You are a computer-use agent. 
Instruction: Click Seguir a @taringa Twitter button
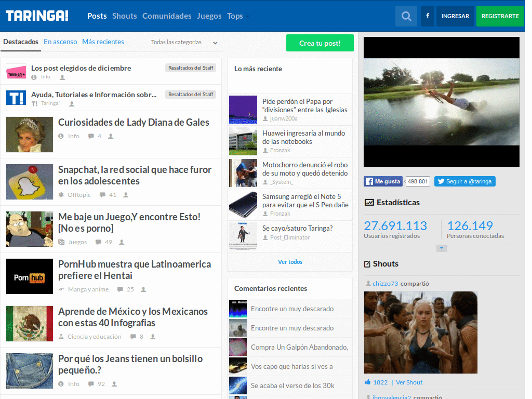pyautogui.click(x=464, y=181)
